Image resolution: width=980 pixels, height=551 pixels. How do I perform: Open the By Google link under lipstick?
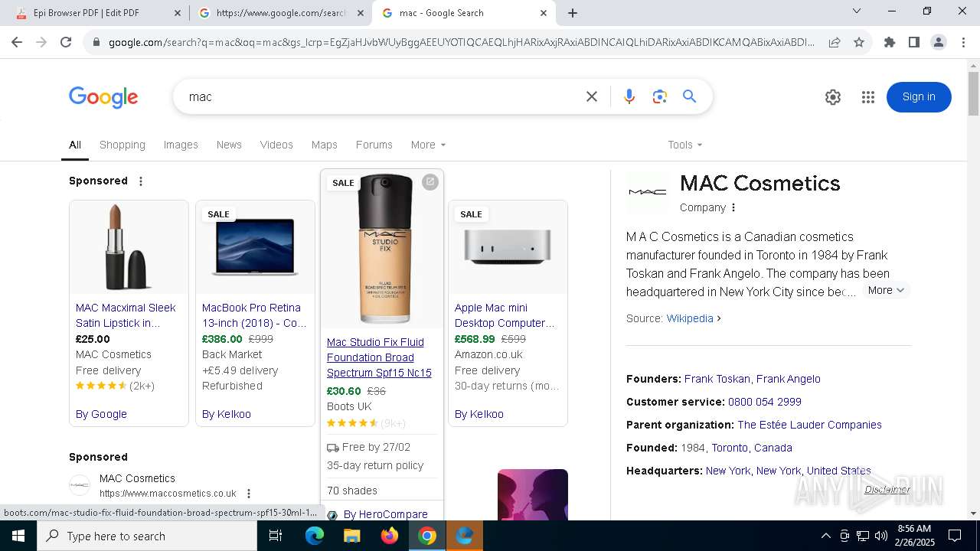[x=101, y=414]
